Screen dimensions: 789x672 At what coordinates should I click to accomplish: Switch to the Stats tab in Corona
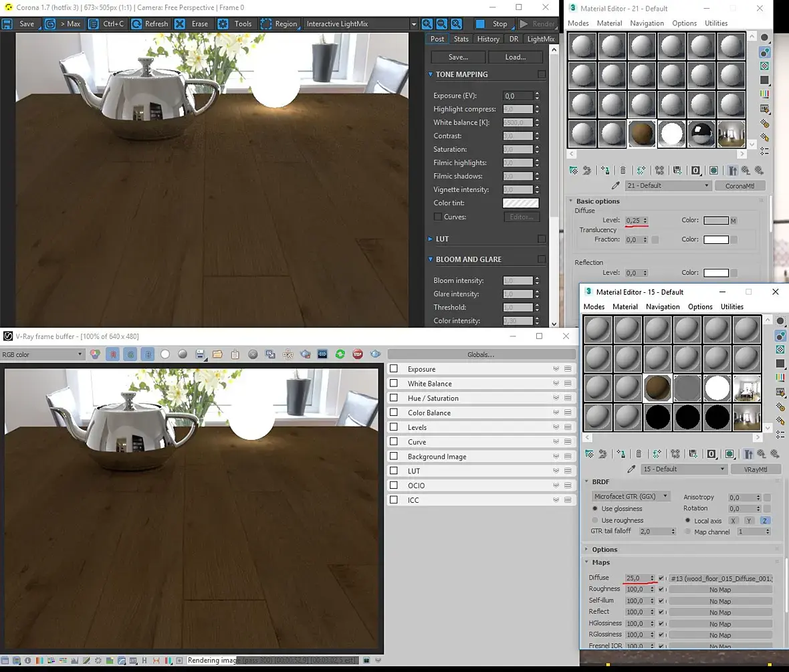pyautogui.click(x=461, y=39)
